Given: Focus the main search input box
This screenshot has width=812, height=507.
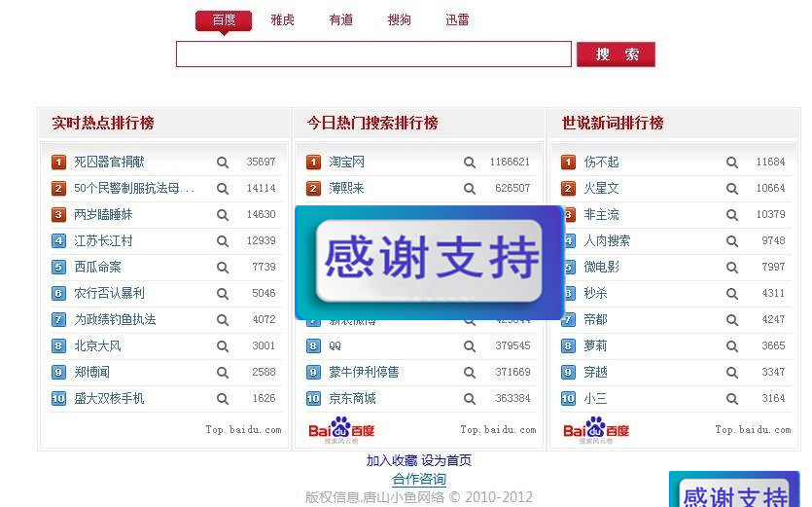Looking at the screenshot, I should (373, 54).
